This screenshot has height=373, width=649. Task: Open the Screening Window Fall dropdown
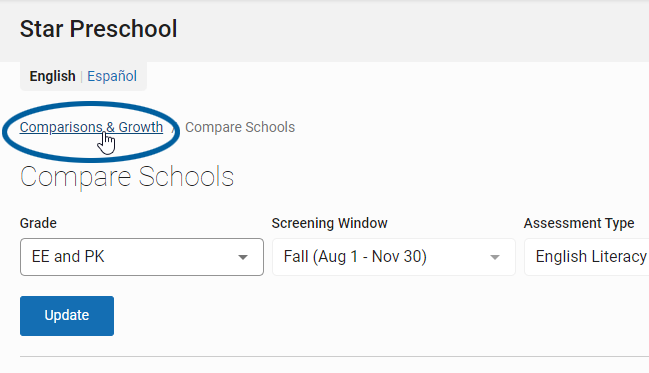click(x=394, y=257)
